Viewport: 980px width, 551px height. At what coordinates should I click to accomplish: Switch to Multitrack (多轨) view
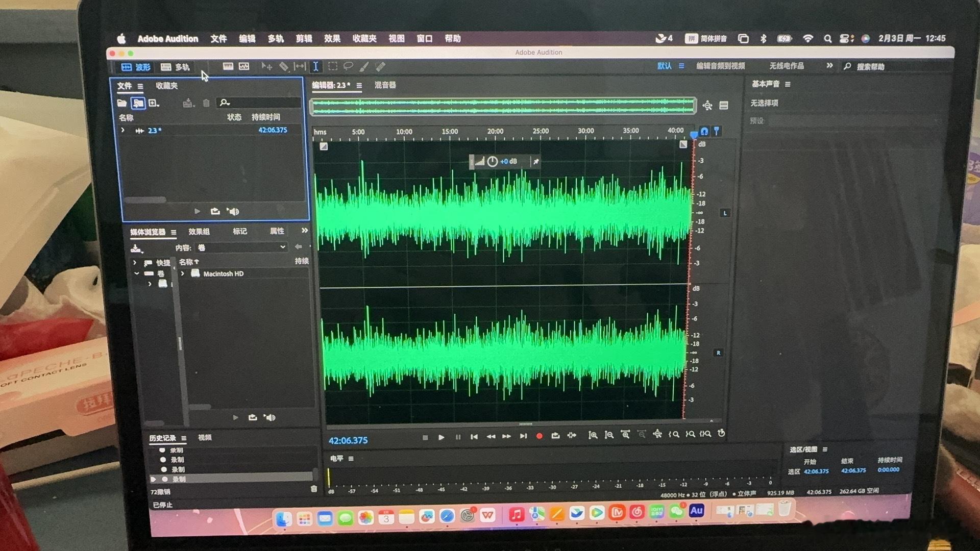tap(175, 67)
